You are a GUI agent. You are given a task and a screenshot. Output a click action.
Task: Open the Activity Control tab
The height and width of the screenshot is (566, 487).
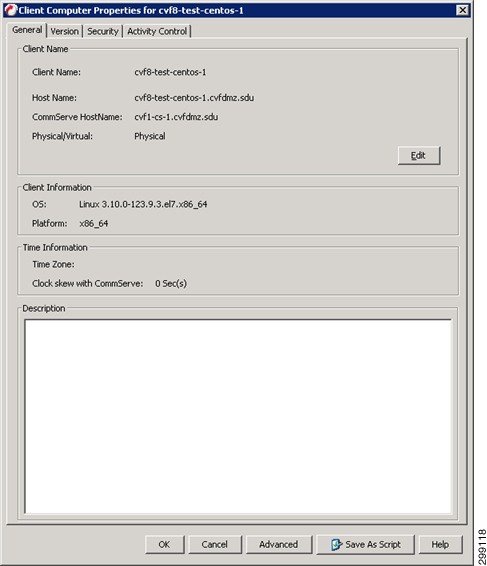click(x=157, y=31)
